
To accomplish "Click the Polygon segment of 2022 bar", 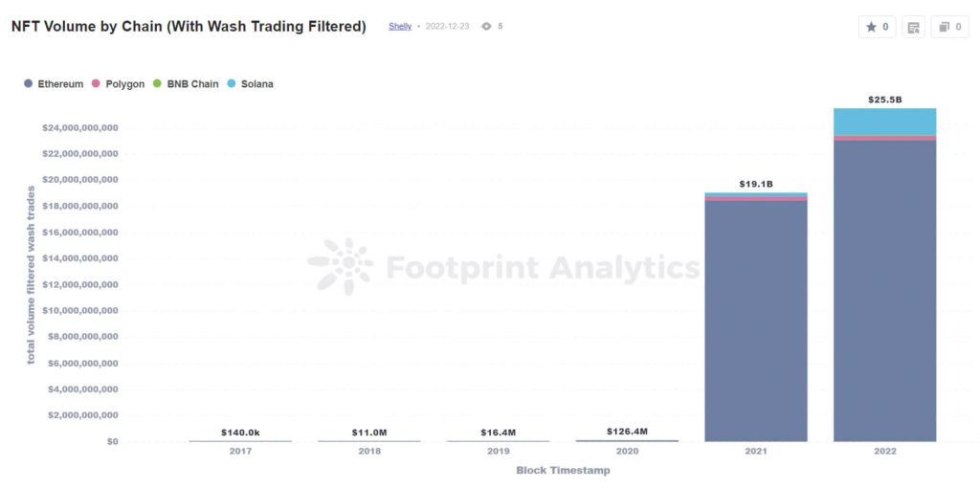I will 884,138.
